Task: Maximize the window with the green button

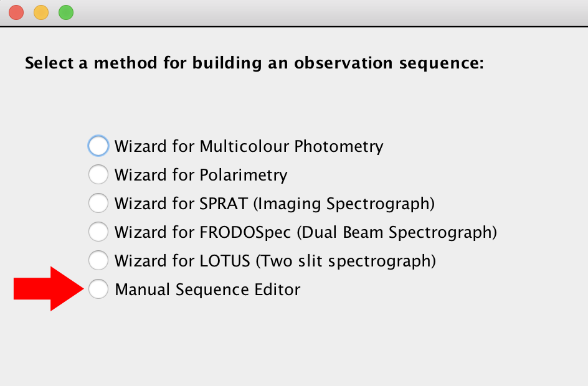Action: click(65, 12)
